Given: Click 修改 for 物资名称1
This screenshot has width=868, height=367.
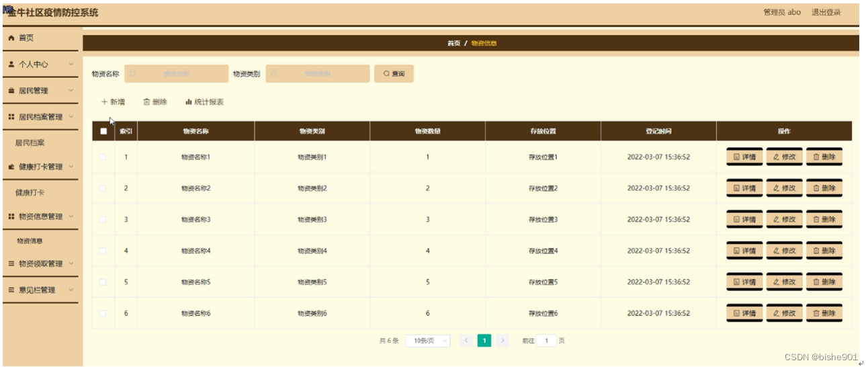Looking at the screenshot, I should coord(785,157).
